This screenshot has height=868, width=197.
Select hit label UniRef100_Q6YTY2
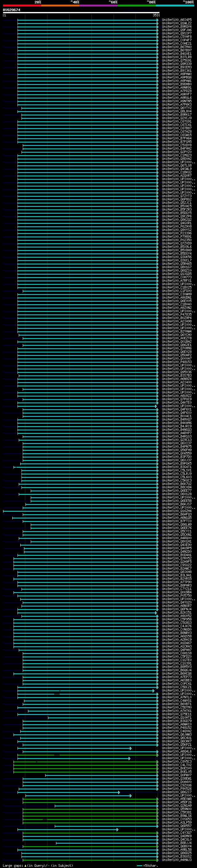pyautogui.click(x=177, y=108)
